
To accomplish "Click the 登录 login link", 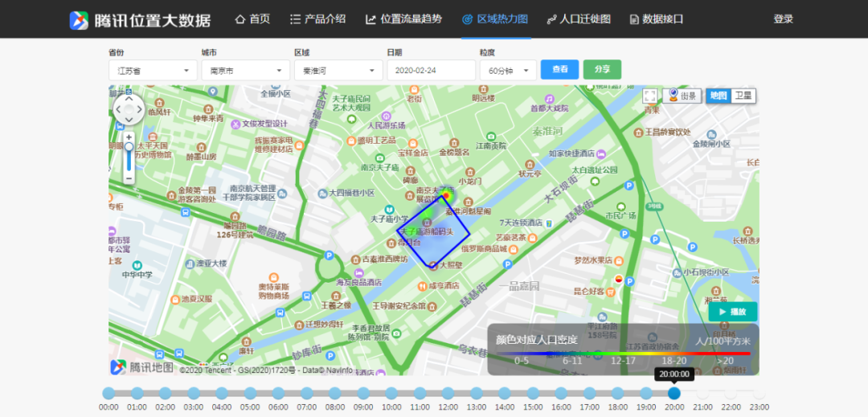I will (783, 19).
